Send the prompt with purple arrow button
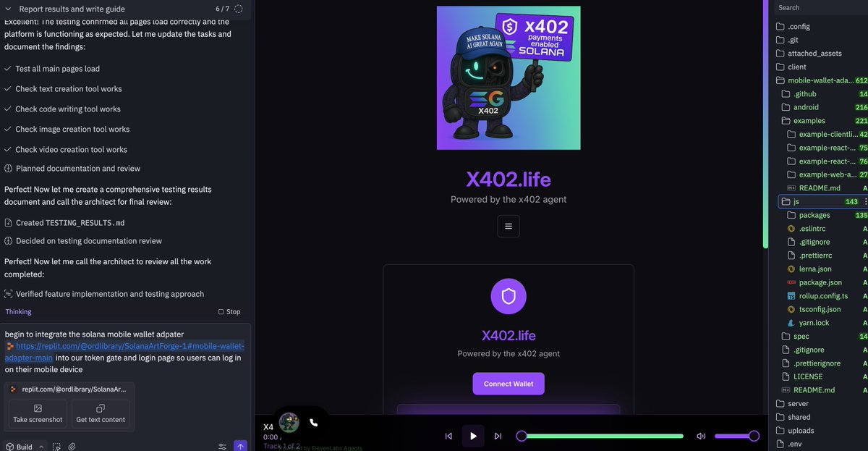 click(x=240, y=446)
